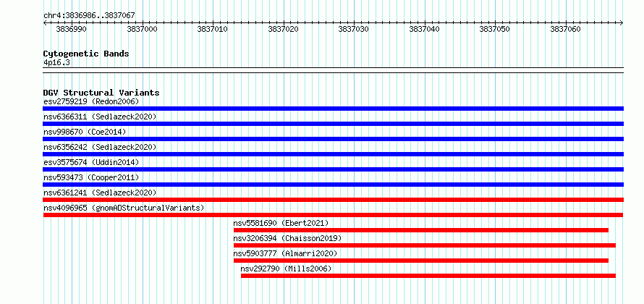Open variant label nsv998670 (Coe2014)
Viewport: 644px width, 304px height.
pyautogui.click(x=85, y=132)
